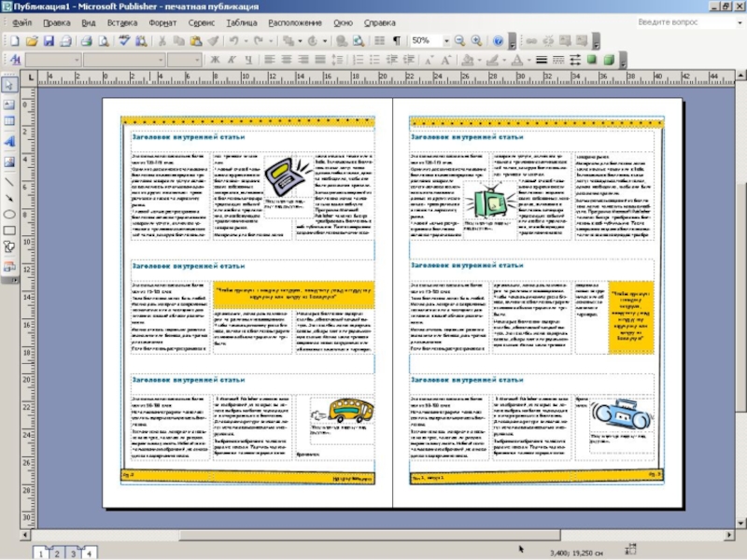The width and height of the screenshot is (747, 560).
Task: Open a file with the folder icon
Action: pyautogui.click(x=32, y=41)
